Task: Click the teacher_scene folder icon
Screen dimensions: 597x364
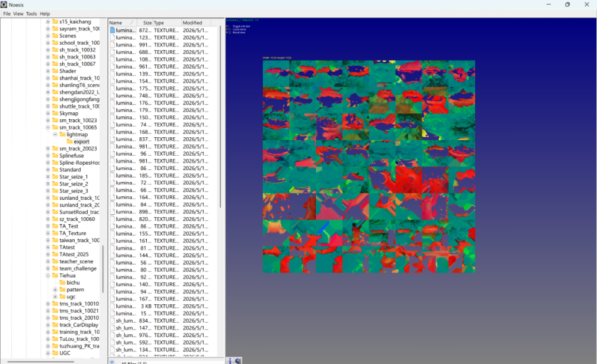Action: click(x=55, y=261)
